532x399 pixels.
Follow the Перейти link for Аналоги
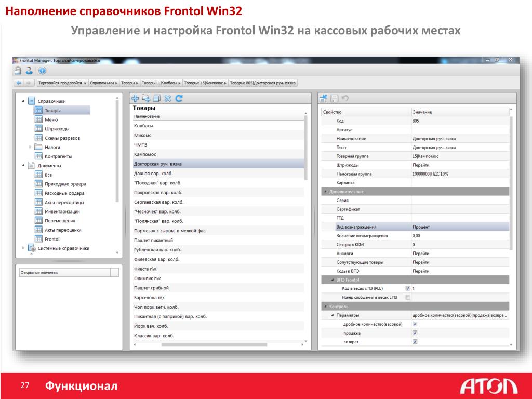click(x=421, y=254)
